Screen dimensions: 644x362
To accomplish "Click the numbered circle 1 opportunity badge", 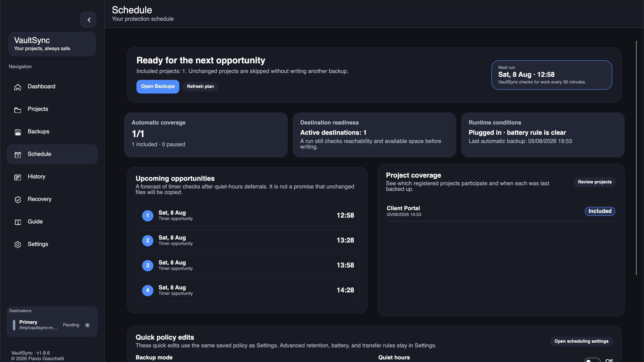I will tap(148, 216).
